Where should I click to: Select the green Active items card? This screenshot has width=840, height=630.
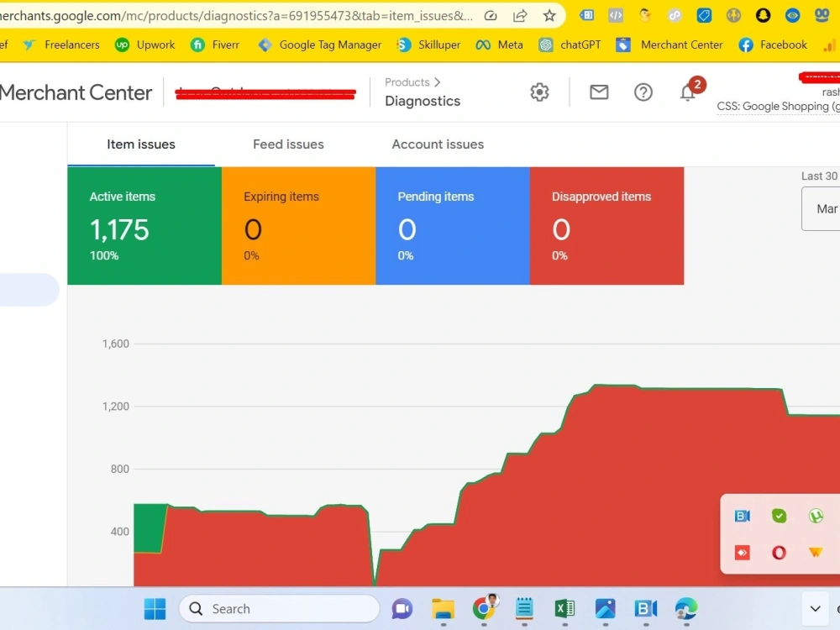[144, 225]
